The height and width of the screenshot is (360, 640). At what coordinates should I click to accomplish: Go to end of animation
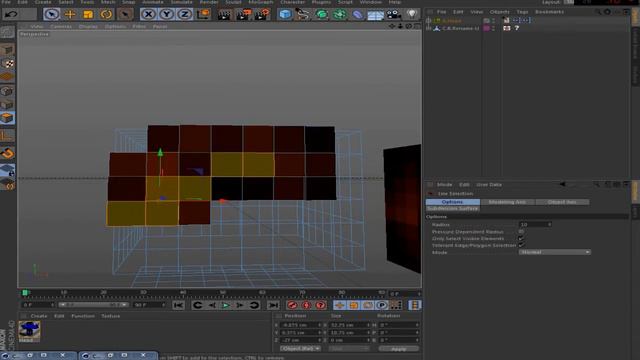(x=273, y=305)
